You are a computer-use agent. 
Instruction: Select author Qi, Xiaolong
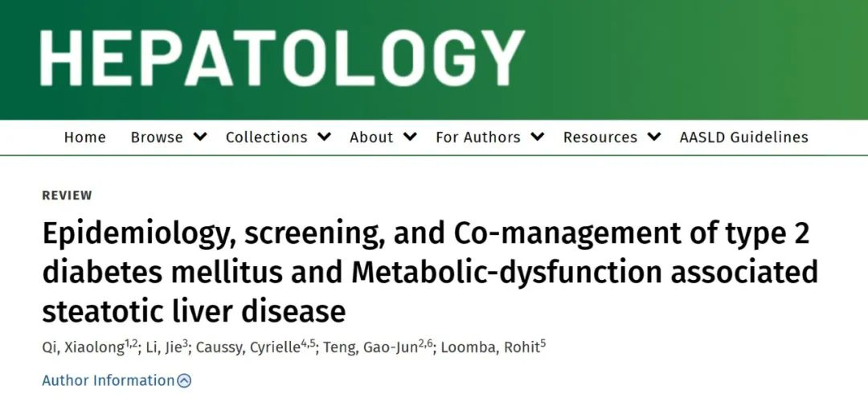coord(83,348)
